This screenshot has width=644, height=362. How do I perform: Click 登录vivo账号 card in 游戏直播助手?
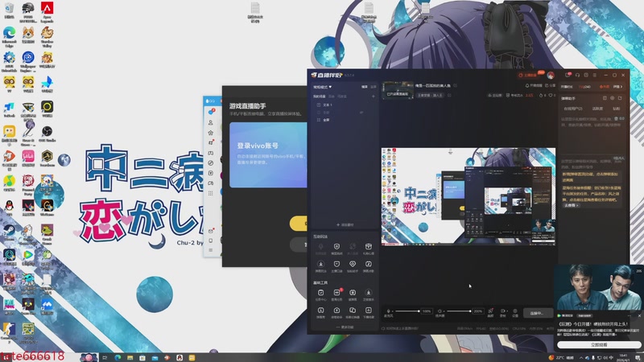268,154
